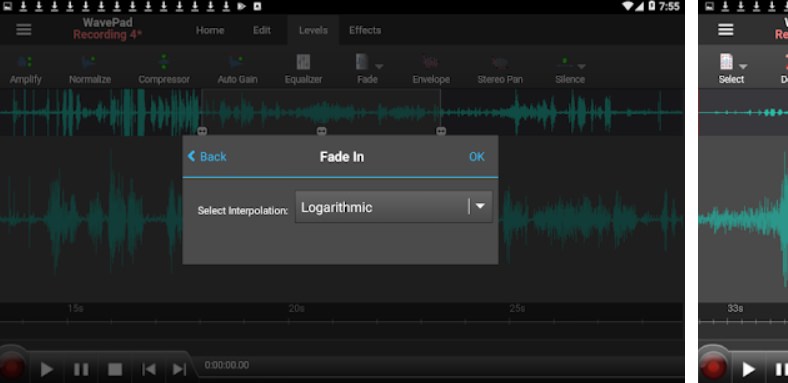Click the 25s mark on the timeline ruler

tap(517, 308)
